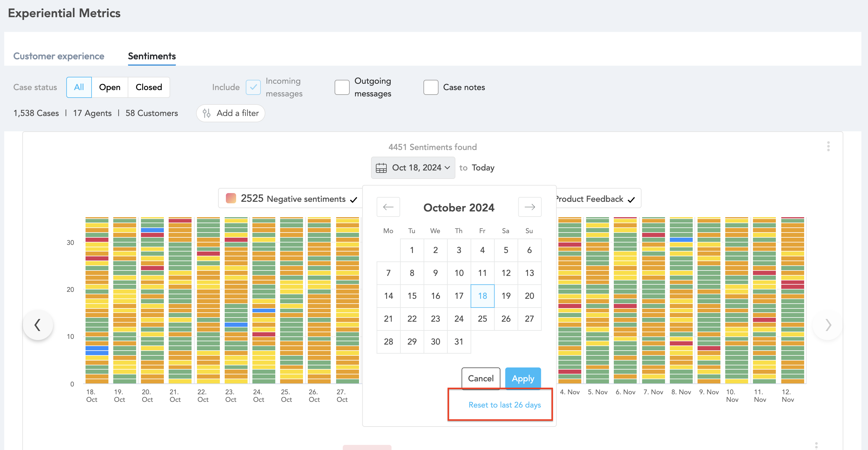Click Negative sentiments color swatch
Viewport: 868px width, 450px height.
[231, 198]
